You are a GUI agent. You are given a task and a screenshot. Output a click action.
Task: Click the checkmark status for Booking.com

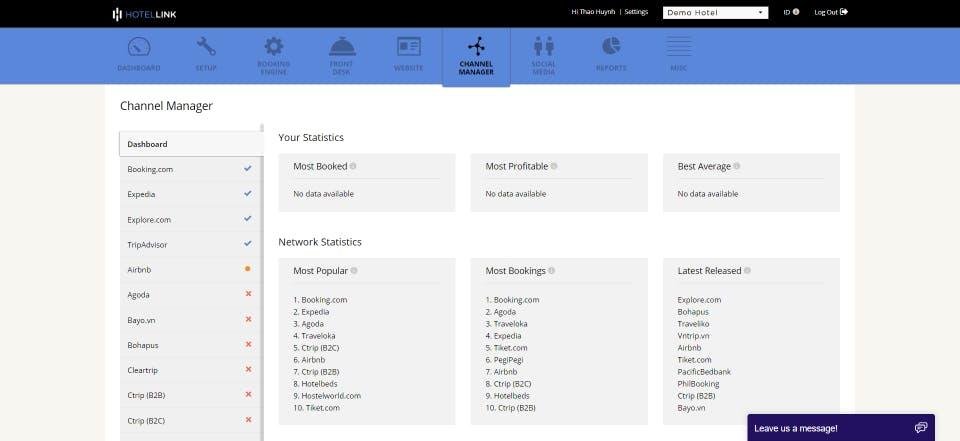pos(247,168)
